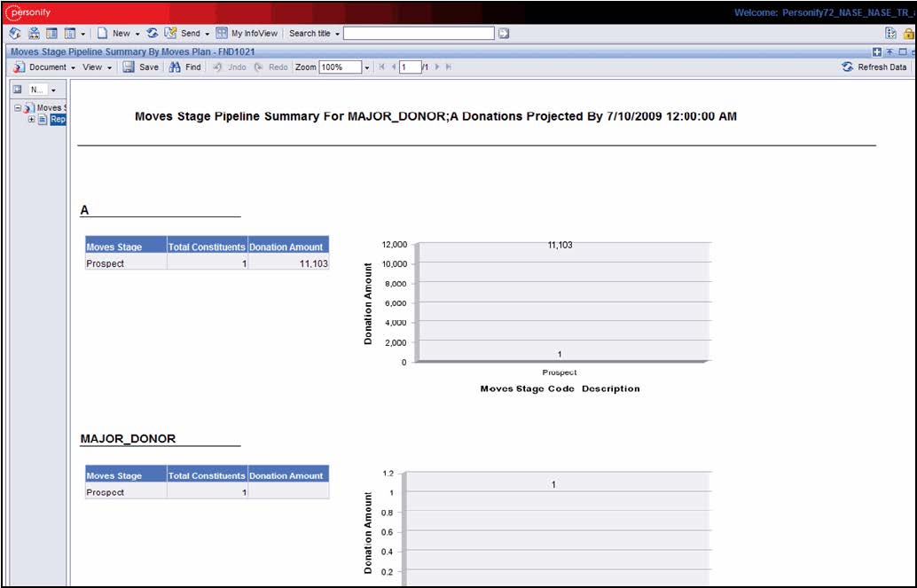The height and width of the screenshot is (588, 917).
Task: Collapse the Moves tree node
Action: [x=18, y=107]
